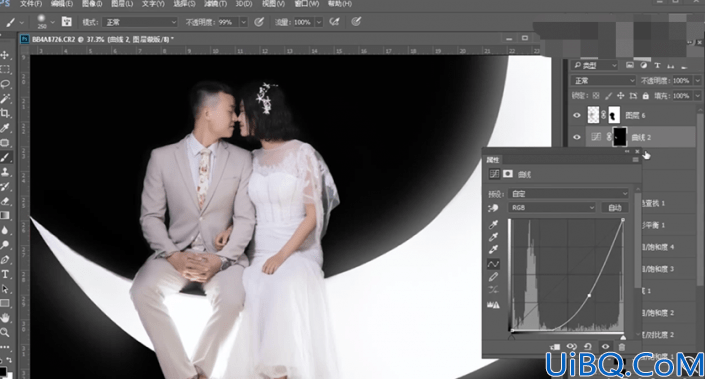
Task: Select the Horizontal Type tool
Action: 5,274
